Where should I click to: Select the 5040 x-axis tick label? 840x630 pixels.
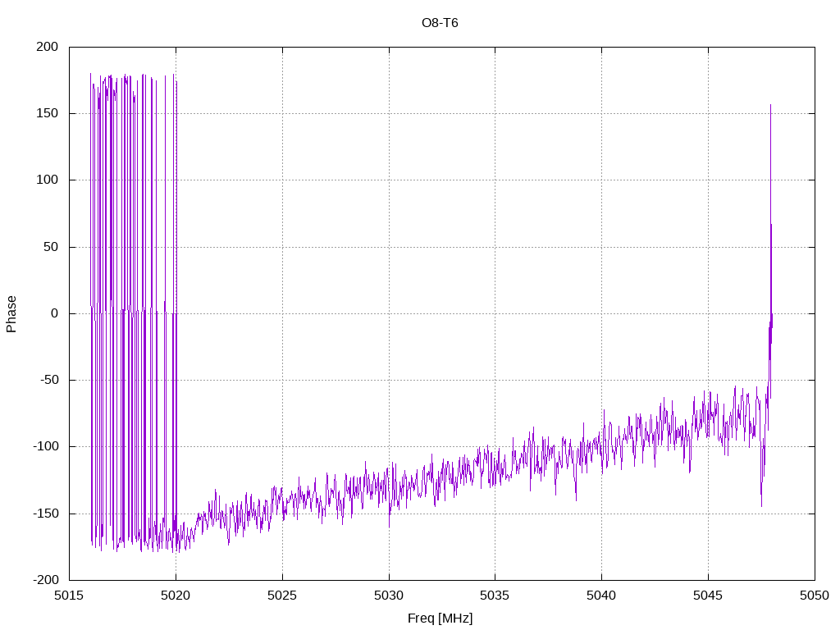pos(601,595)
